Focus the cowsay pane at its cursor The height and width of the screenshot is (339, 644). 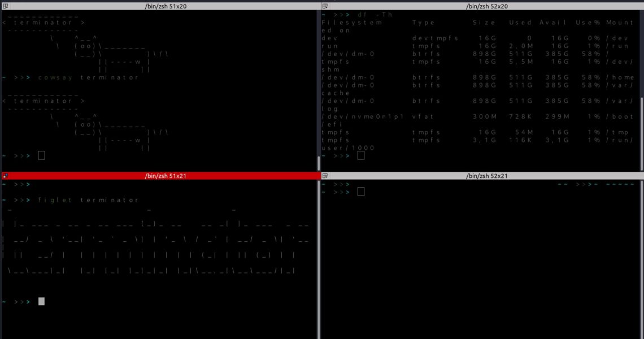pyautogui.click(x=41, y=155)
